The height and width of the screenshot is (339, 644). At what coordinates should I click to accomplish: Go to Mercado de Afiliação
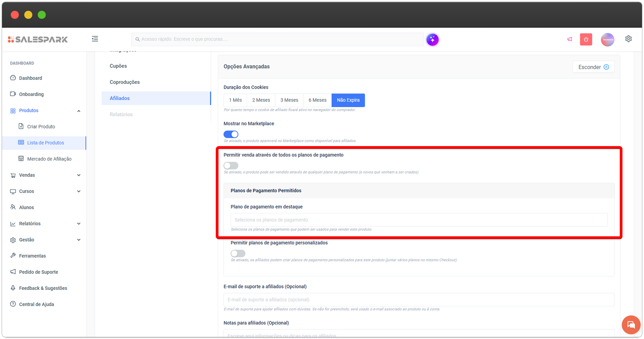click(49, 159)
